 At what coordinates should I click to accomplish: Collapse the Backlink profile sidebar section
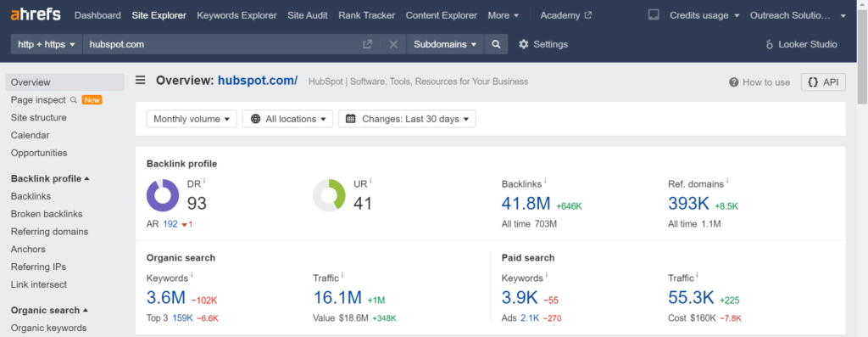pos(50,178)
